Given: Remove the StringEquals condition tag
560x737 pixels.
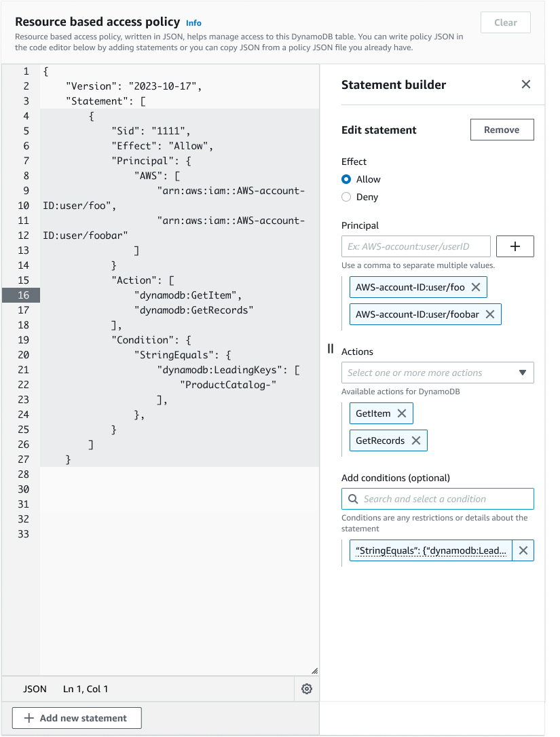Looking at the screenshot, I should coord(523,550).
